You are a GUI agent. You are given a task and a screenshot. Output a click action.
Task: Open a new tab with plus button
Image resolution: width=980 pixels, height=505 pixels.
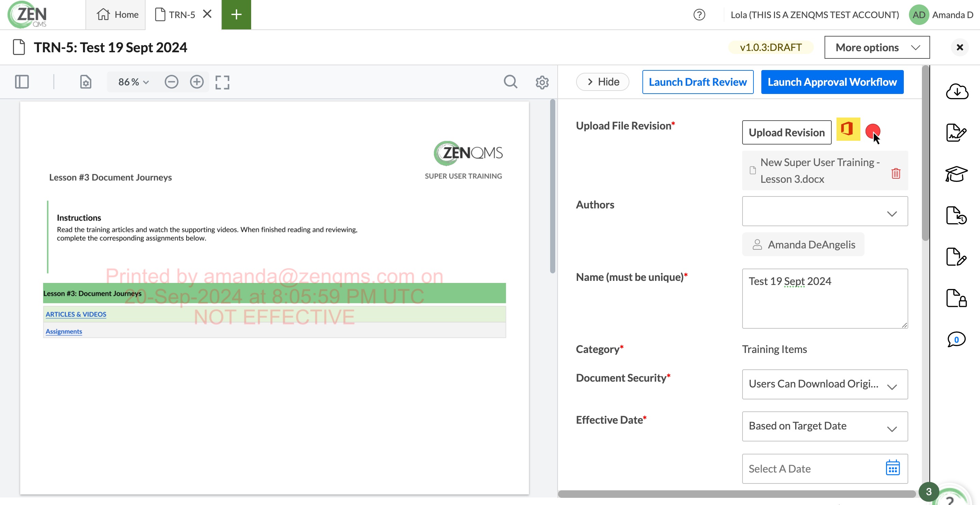click(236, 15)
